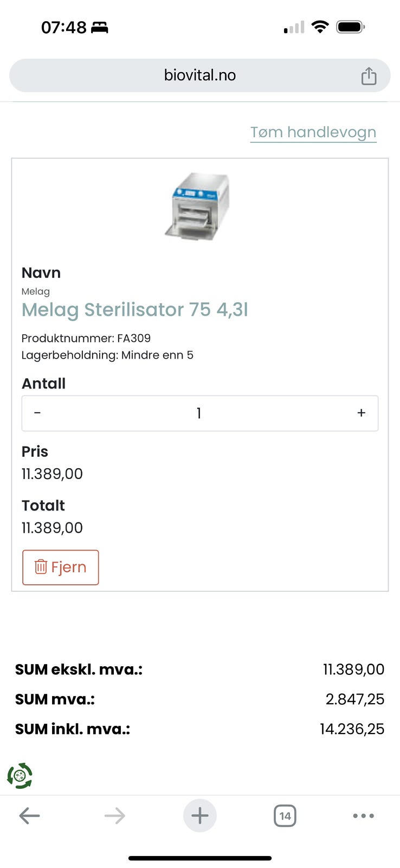Click the biovital.no address field

pyautogui.click(x=199, y=75)
